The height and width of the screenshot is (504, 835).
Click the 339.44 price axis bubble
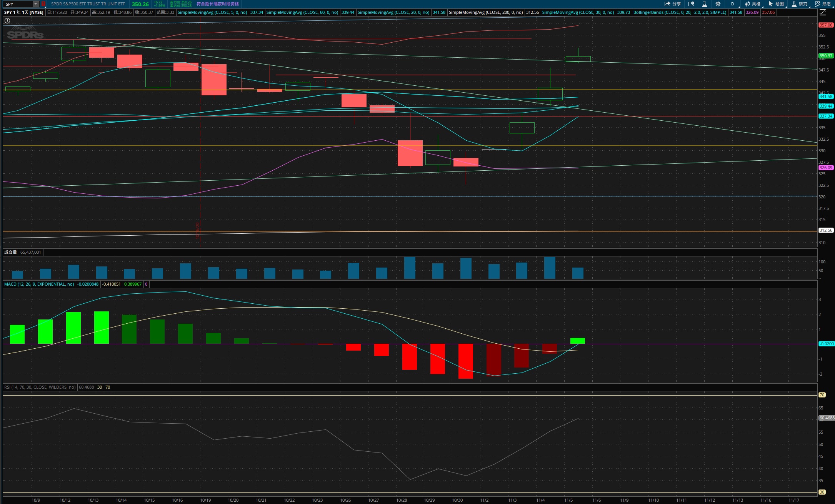(x=826, y=106)
